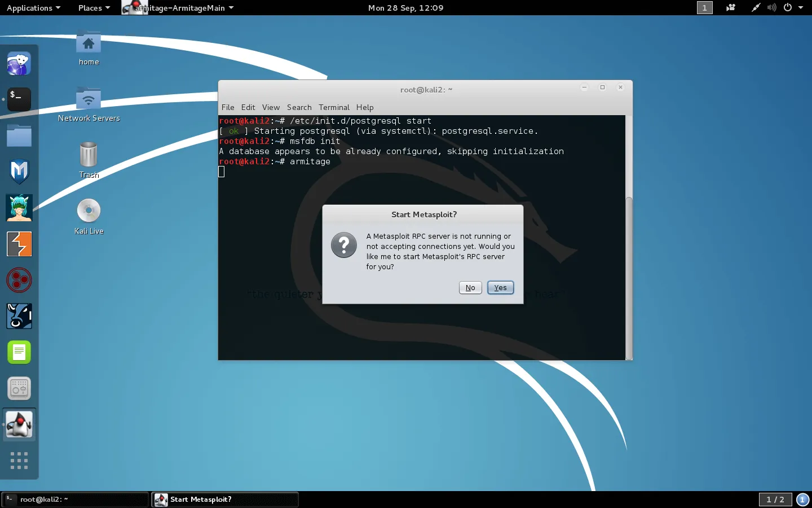Viewport: 812px width, 508px height.
Task: Open the Search menu in terminal
Action: click(x=299, y=107)
